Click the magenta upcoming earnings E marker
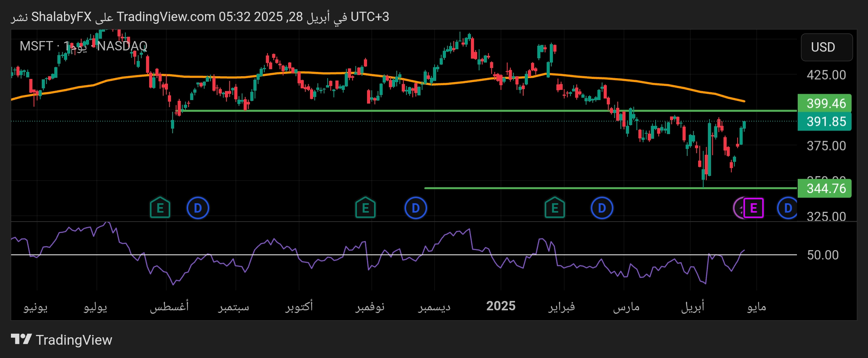This screenshot has height=358, width=868. pyautogui.click(x=754, y=208)
